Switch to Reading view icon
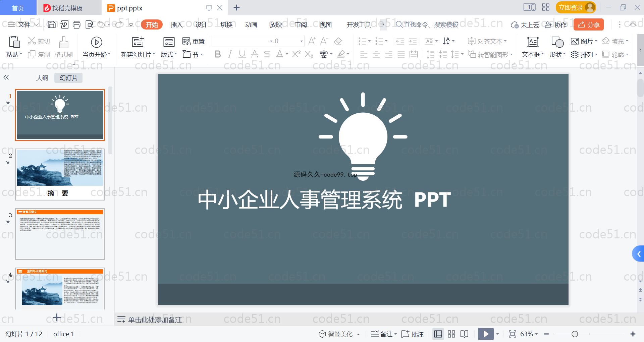 point(464,334)
